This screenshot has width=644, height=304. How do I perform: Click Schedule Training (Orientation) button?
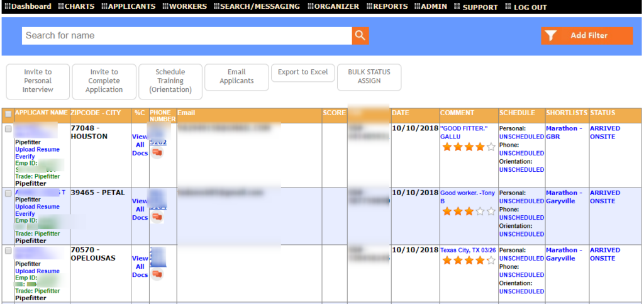[x=170, y=81]
